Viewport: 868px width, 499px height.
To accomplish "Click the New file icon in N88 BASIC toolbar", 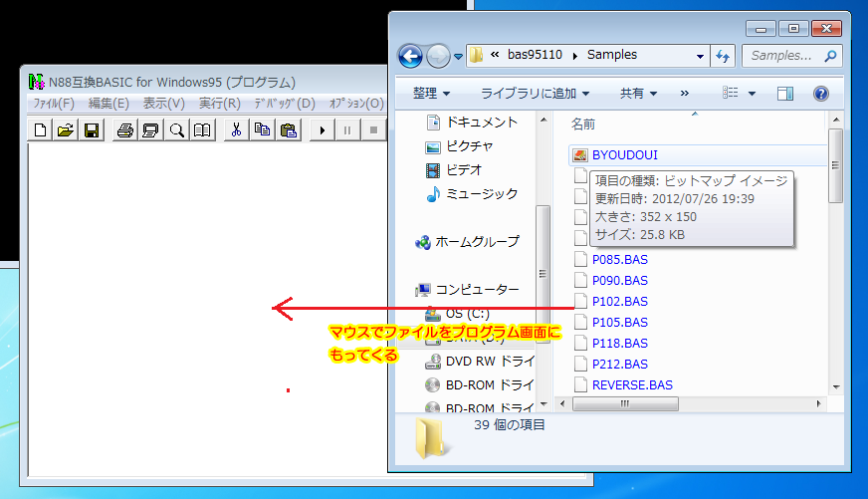I will [x=41, y=130].
